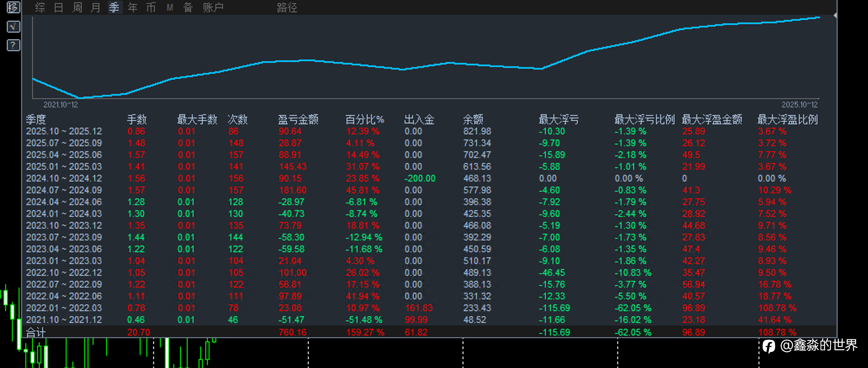The width and height of the screenshot is (868, 368).
Task: Switch to the 周 weekly tab
Action: pyautogui.click(x=77, y=8)
